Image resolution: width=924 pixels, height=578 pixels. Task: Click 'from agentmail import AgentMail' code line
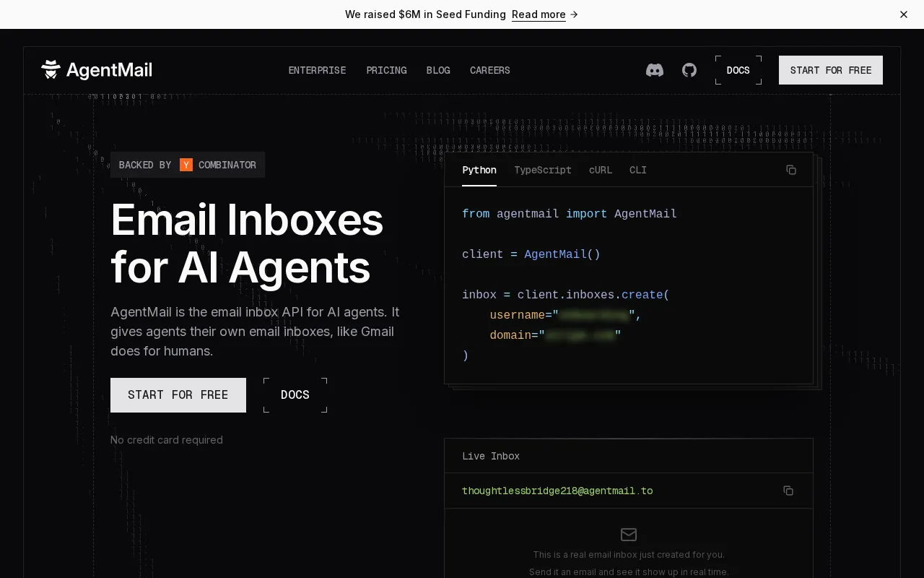(570, 214)
